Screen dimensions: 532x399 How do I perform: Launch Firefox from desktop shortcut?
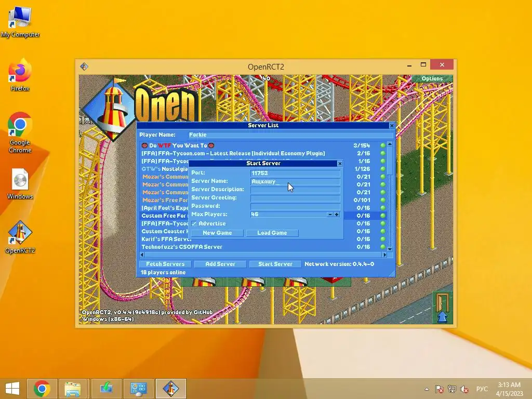[20, 75]
